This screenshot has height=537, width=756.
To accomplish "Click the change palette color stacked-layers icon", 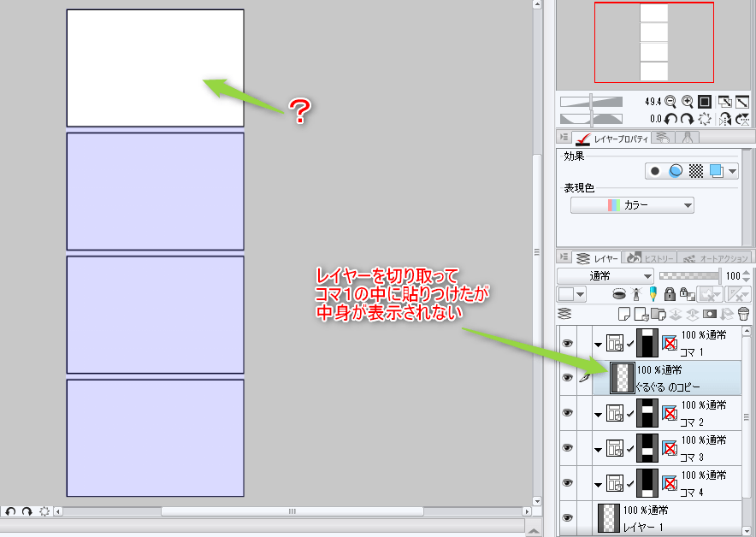I will (x=564, y=314).
